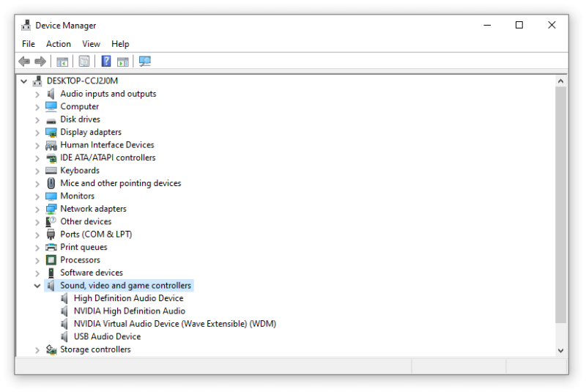Click the Show/Hide Action Pane toolbar icon
Screen dimensions: 586x392
122,62
